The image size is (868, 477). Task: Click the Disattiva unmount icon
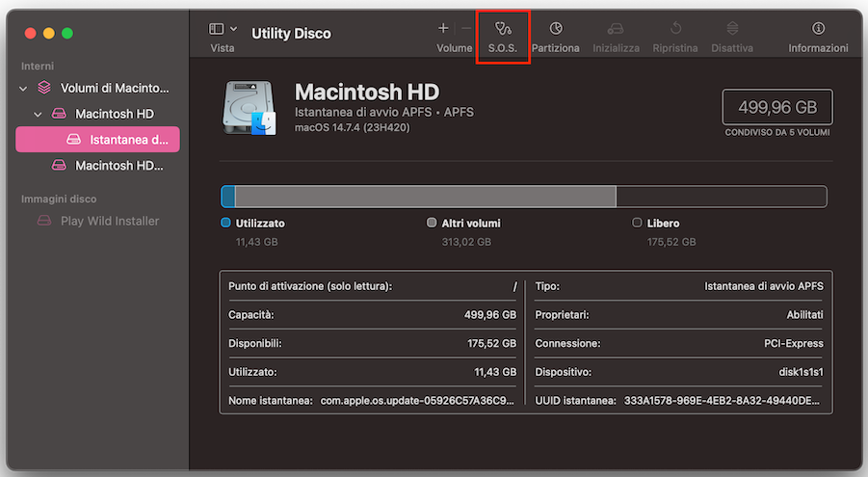[x=732, y=36]
